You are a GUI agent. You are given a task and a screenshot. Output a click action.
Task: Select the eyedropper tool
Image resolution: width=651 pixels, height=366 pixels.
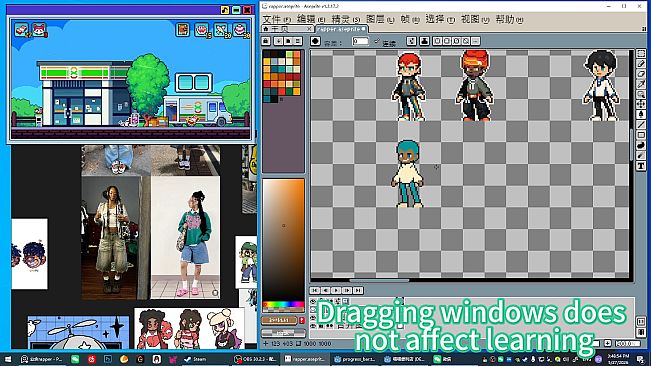[641, 84]
